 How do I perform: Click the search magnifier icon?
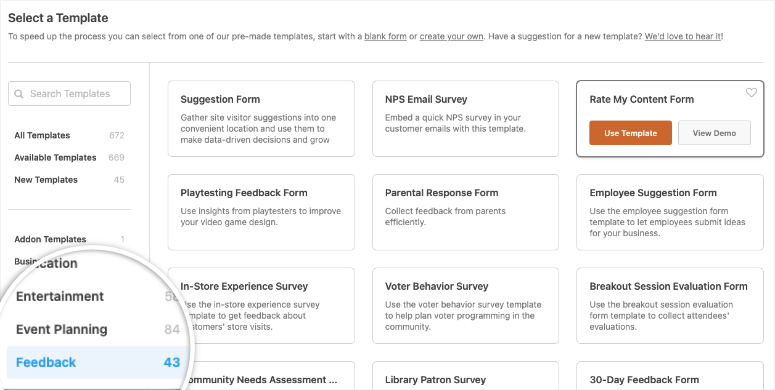[19, 94]
